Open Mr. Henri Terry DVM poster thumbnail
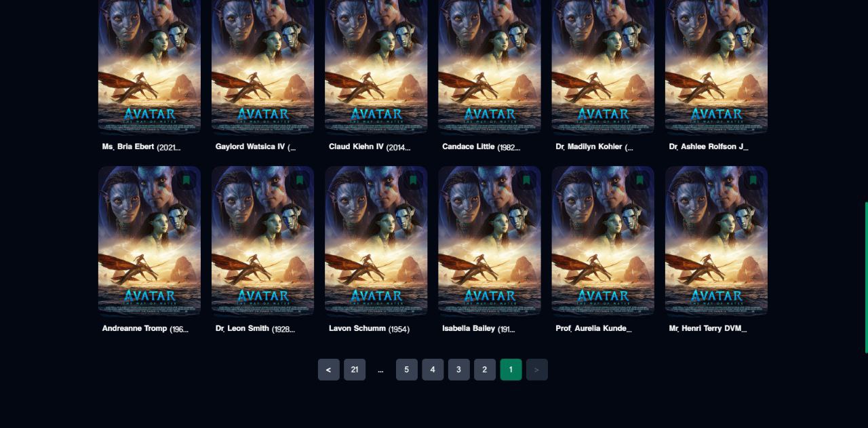868x428 pixels. click(x=716, y=241)
